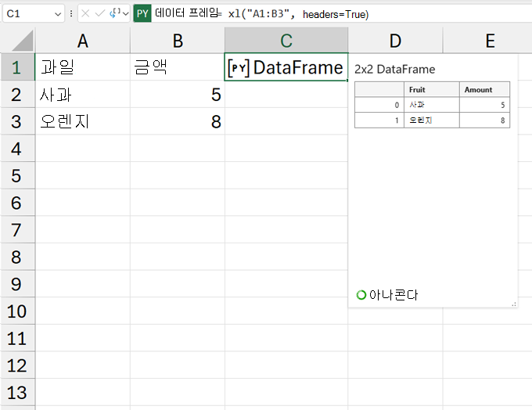The image size is (532, 410).
Task: Select row 2 header
Action: click(17, 95)
